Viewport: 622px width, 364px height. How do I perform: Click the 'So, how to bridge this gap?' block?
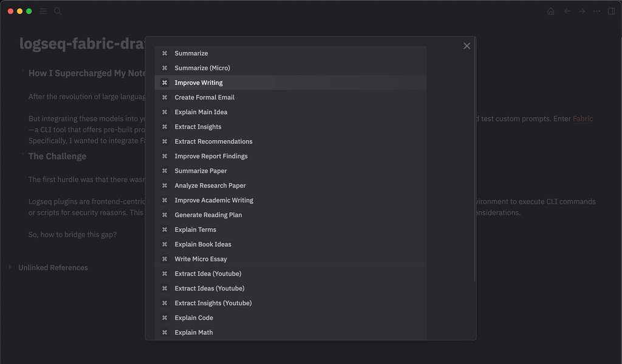72,235
